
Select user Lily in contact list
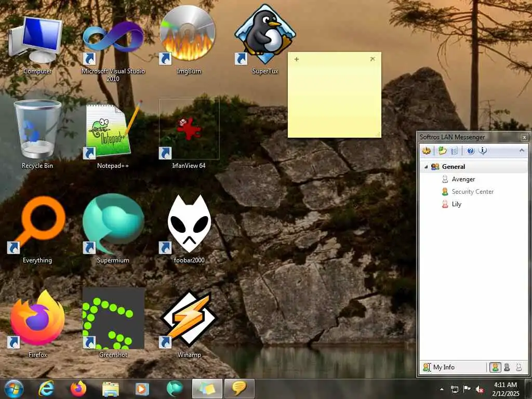[x=456, y=204]
